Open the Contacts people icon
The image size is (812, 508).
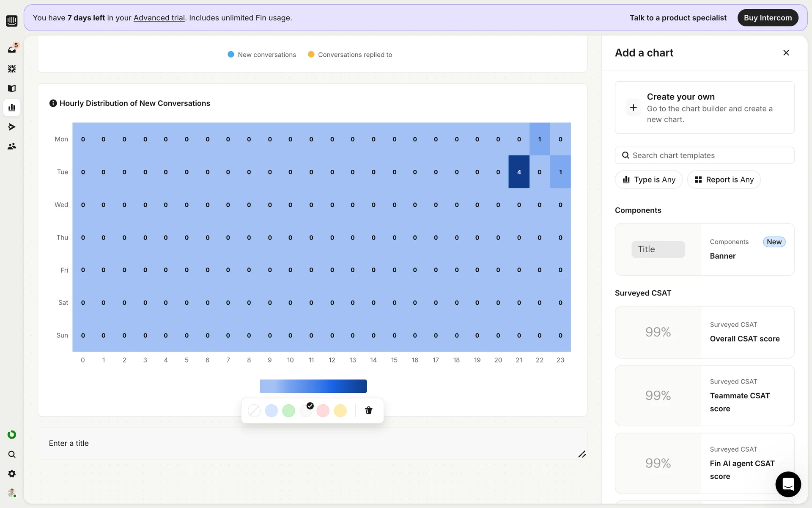(12, 146)
